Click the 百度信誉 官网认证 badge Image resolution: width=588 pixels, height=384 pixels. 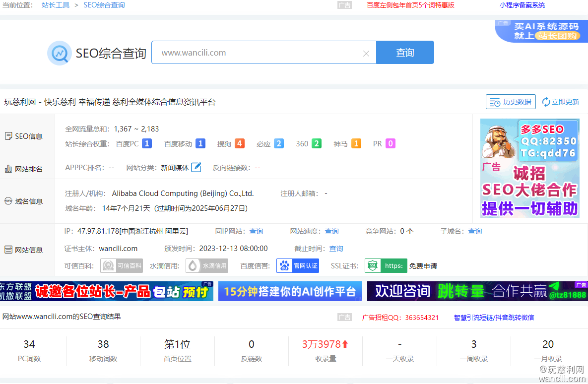tap(298, 266)
